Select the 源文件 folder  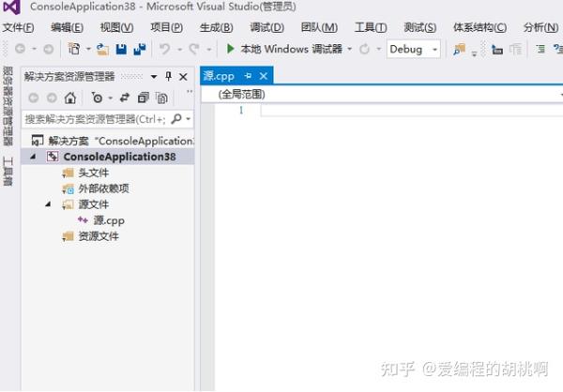tap(93, 204)
